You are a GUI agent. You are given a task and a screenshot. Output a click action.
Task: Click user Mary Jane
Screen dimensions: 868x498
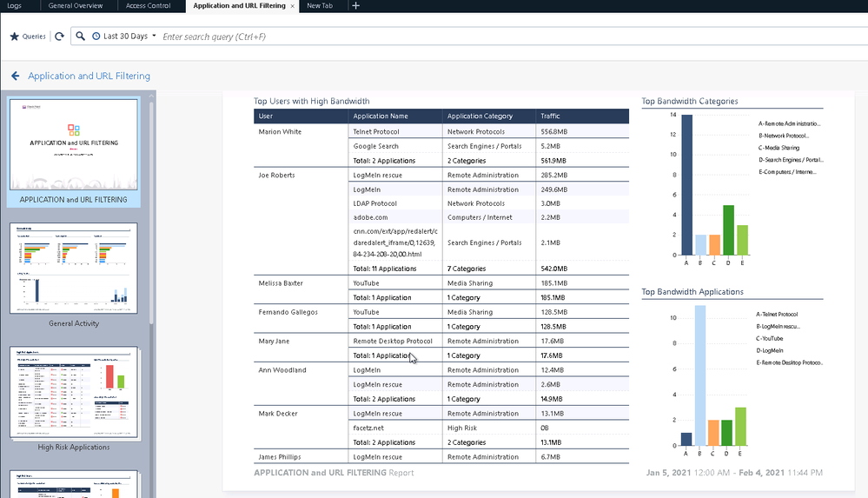pos(274,342)
